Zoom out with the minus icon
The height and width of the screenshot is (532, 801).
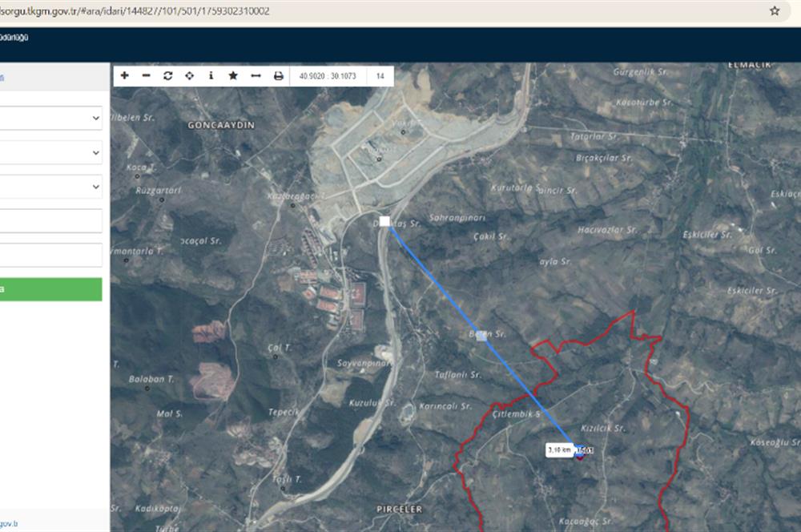[x=146, y=75]
